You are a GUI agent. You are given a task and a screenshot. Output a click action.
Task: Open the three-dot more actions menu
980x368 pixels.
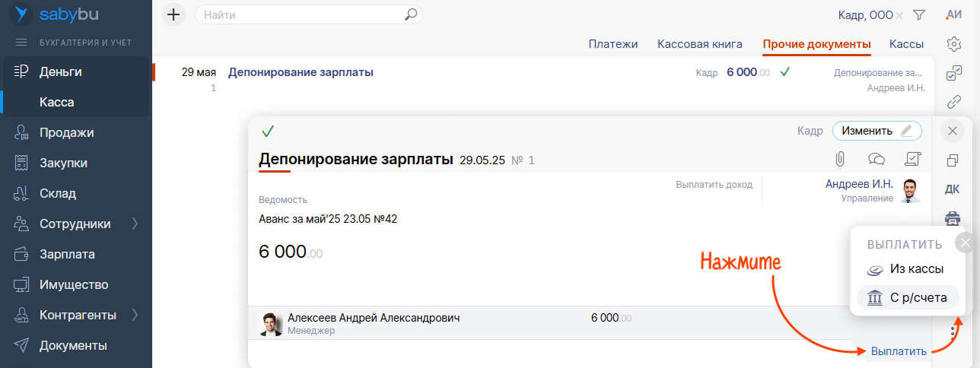coord(952,332)
